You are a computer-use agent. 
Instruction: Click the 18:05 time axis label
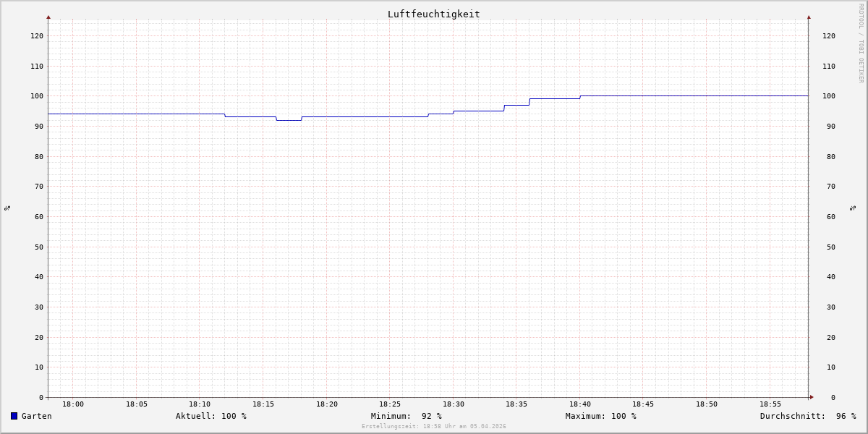(x=137, y=404)
